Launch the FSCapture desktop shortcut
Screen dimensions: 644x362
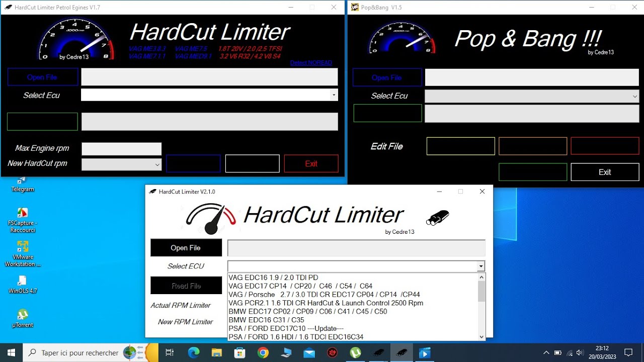[22, 220]
